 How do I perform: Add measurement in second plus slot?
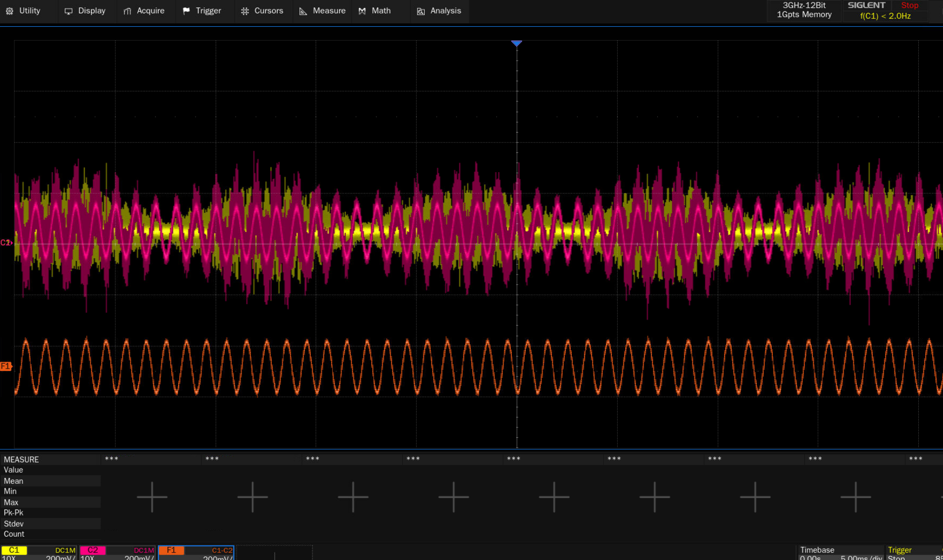(x=252, y=497)
